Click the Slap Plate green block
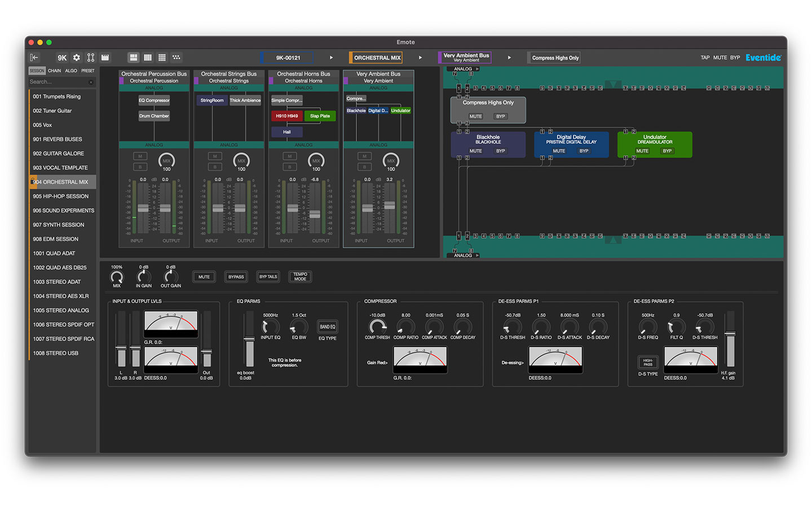This screenshot has width=812, height=508. point(320,116)
